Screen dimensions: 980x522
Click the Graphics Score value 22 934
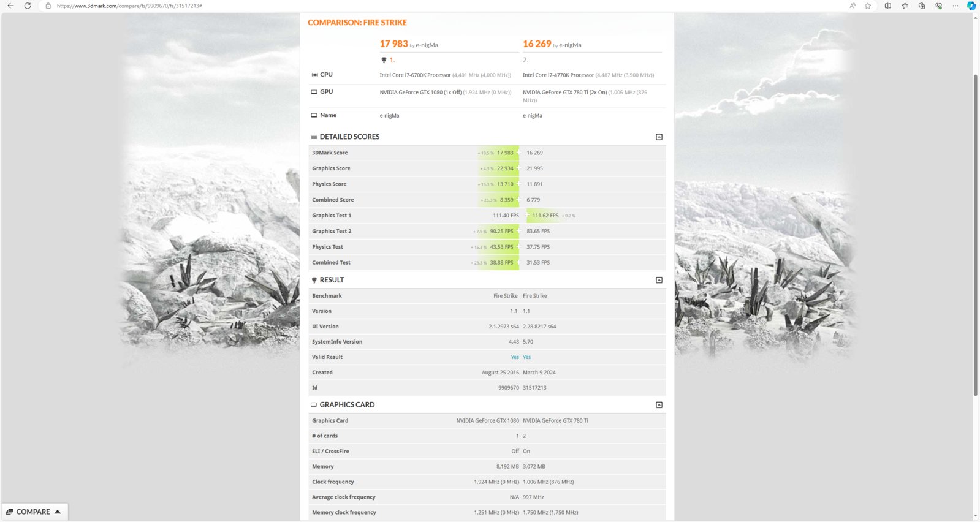505,168
